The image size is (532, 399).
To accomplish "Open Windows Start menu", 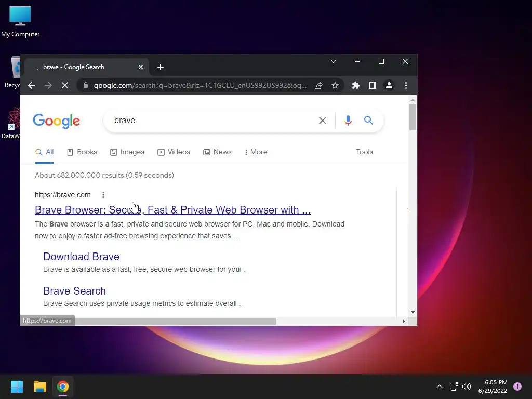I will click(17, 387).
